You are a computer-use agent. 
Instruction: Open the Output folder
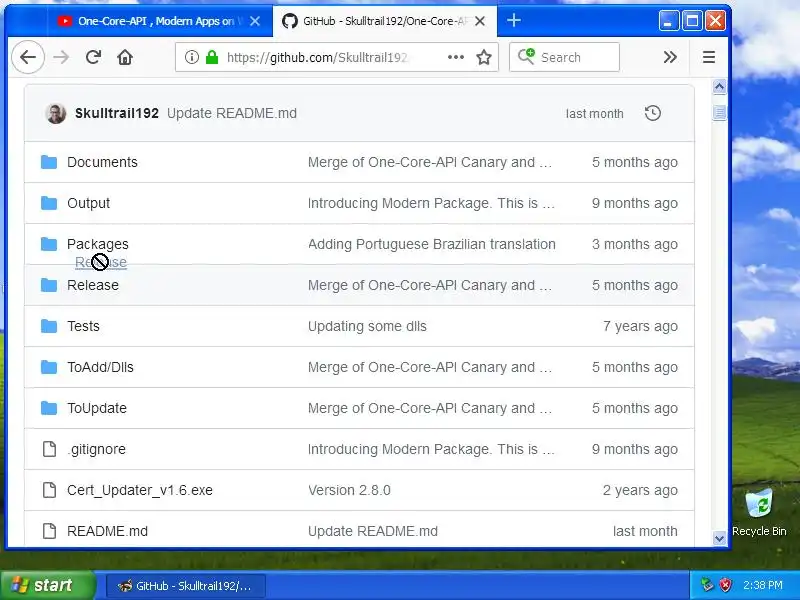click(88, 203)
